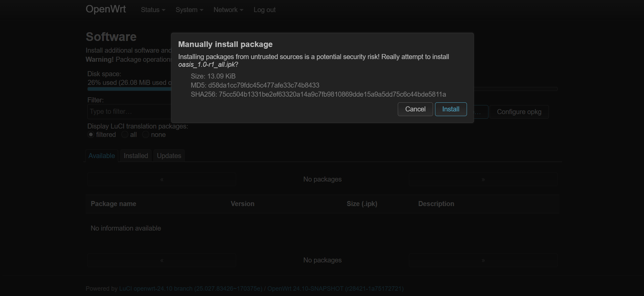The width and height of the screenshot is (644, 296).
Task: Select the SHA256 checksum text
Action: point(318,95)
